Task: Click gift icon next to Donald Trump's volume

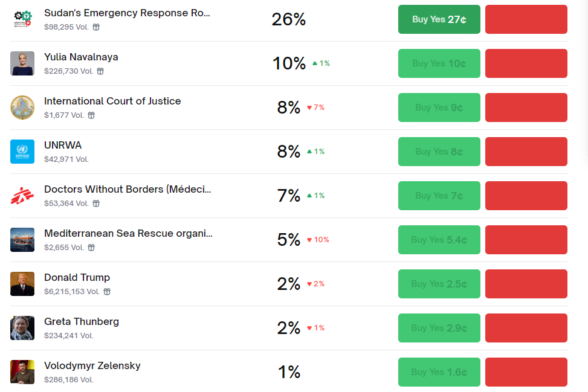Action: (x=107, y=292)
